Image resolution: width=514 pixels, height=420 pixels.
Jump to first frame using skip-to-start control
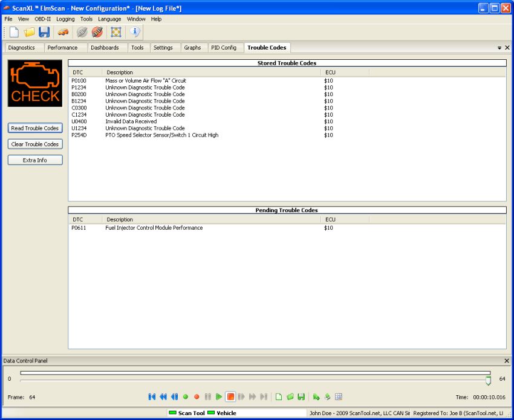[x=151, y=397]
